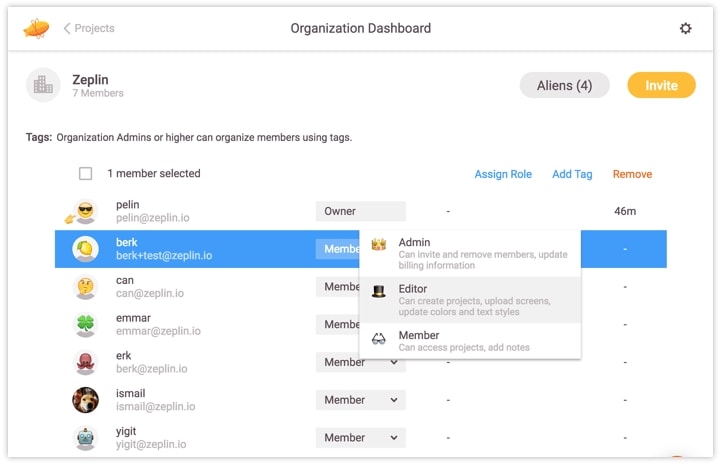Select the name emmar
Viewport: 720px width, 466px height.
(133, 318)
